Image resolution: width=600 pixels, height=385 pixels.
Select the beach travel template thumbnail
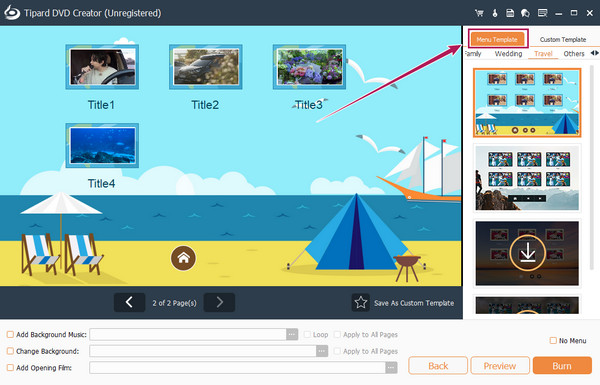click(527, 103)
